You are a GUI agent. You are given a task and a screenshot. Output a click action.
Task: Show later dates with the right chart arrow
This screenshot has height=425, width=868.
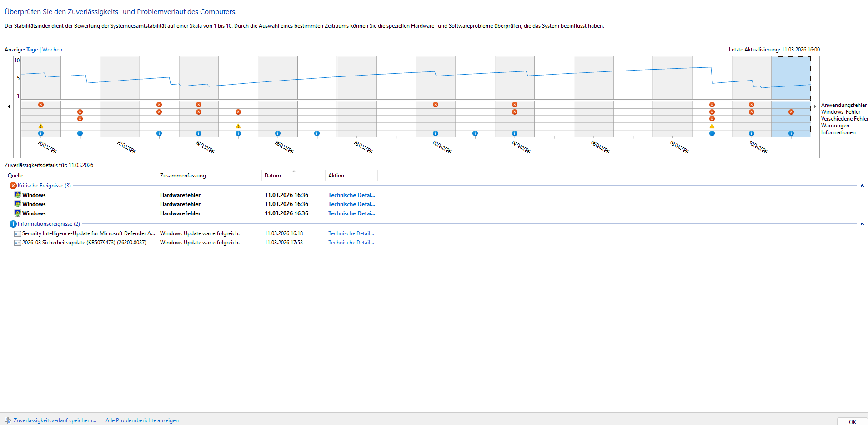(815, 107)
